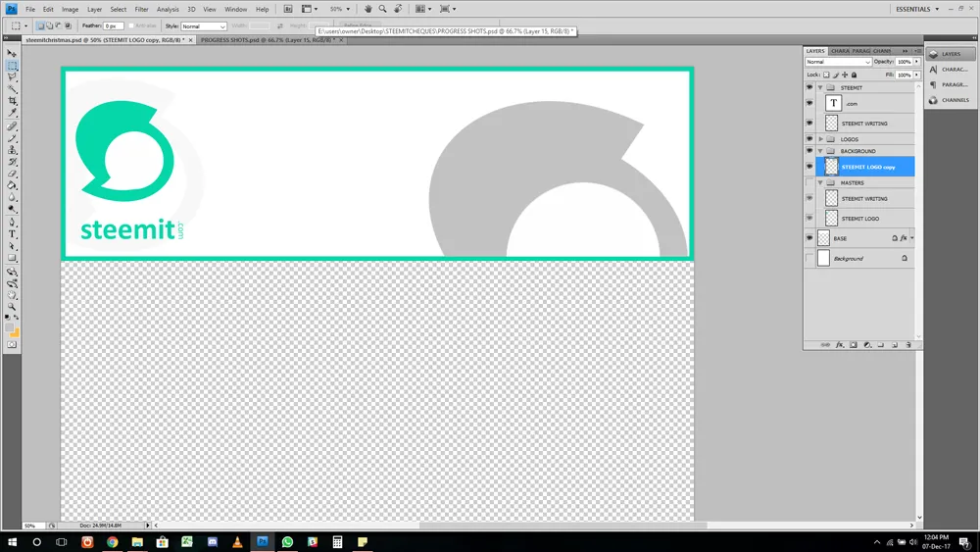
Task: Show the Background layer
Action: [809, 258]
